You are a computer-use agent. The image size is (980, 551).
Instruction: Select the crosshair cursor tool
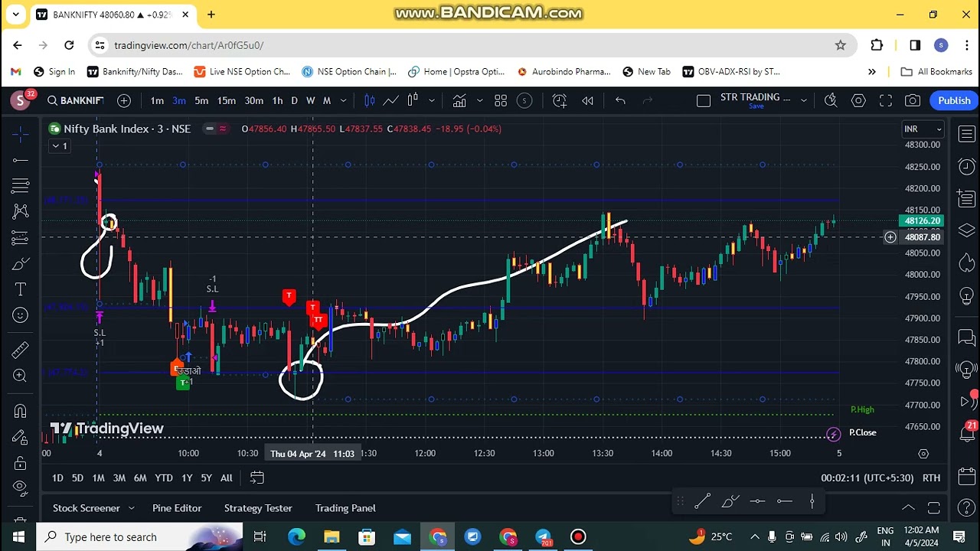pyautogui.click(x=21, y=134)
